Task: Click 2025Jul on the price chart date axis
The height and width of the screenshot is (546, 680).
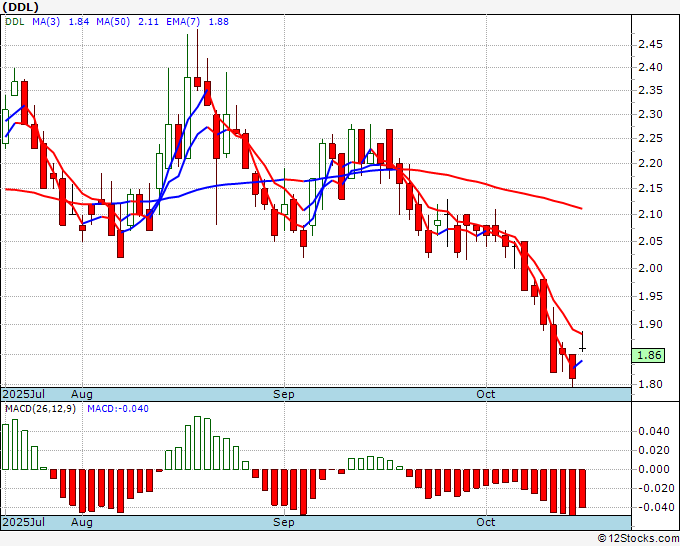Action: click(x=24, y=394)
